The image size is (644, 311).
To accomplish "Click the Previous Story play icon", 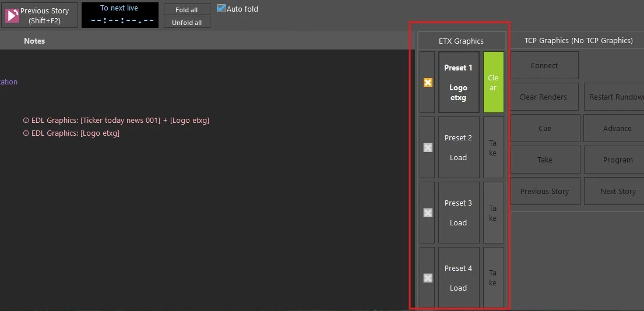I will (12, 16).
